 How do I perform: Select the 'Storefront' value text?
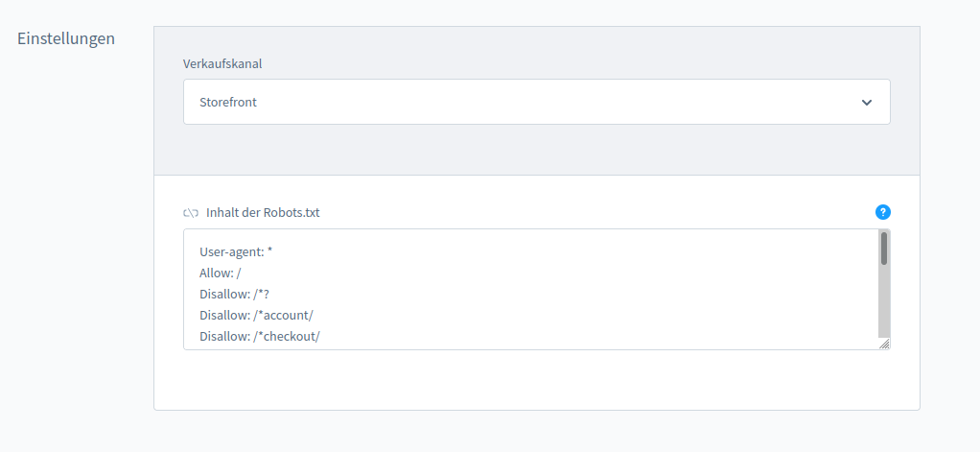point(228,103)
